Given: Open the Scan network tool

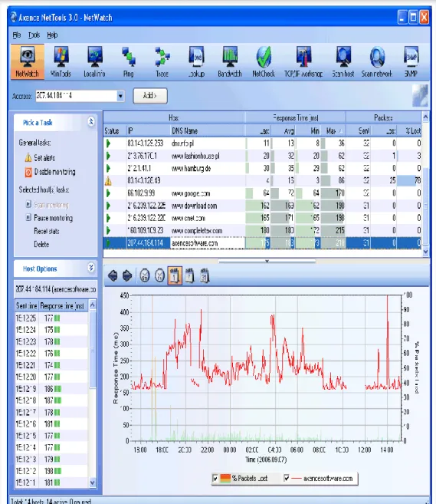Looking at the screenshot, I should point(377,62).
